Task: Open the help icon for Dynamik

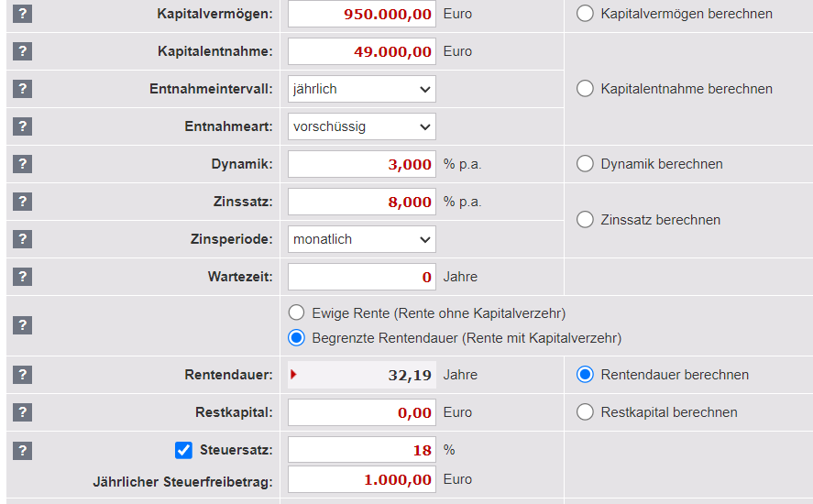Action: 23,164
